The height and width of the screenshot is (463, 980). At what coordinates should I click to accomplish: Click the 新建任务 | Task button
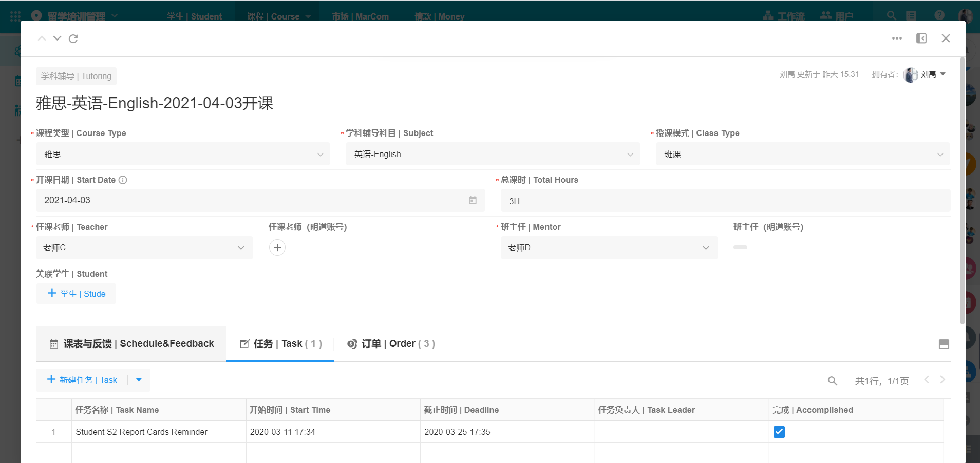click(x=82, y=380)
